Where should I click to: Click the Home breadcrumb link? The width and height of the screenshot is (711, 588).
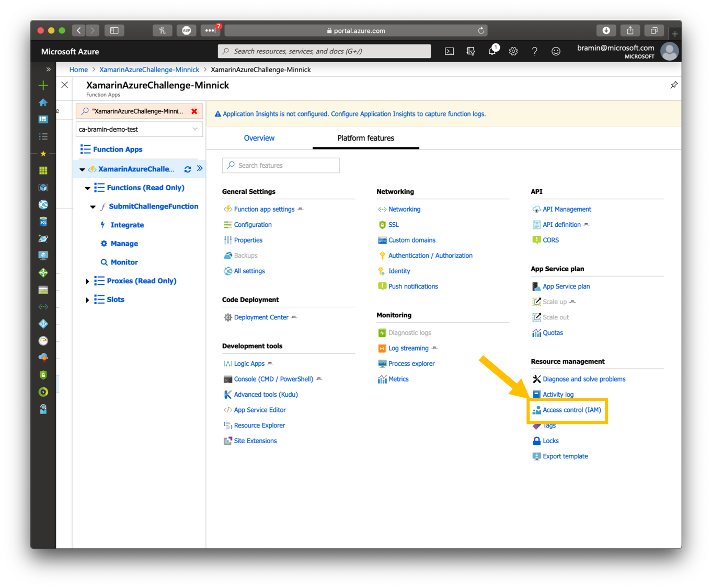78,70
